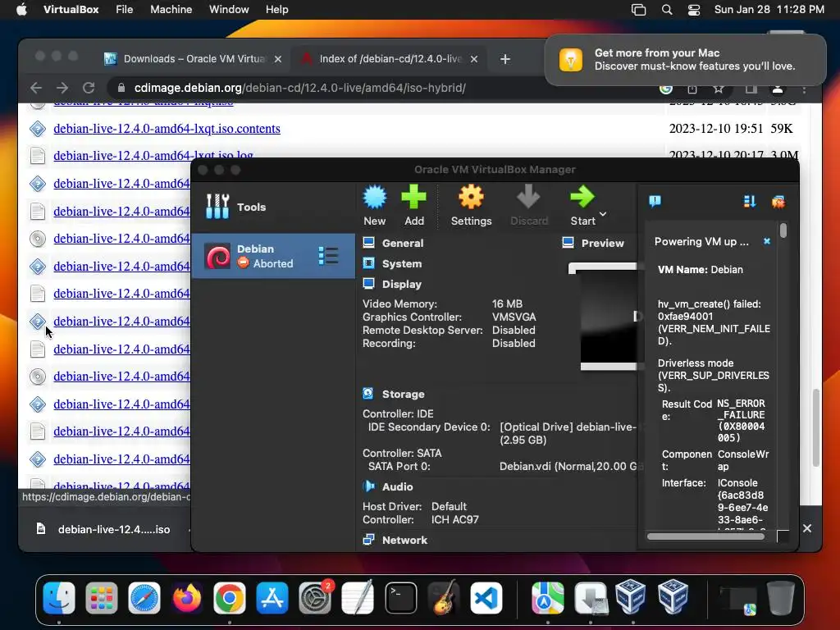Click the notification panel horizontal scrollbar
The height and width of the screenshot is (630, 840).
705,536
